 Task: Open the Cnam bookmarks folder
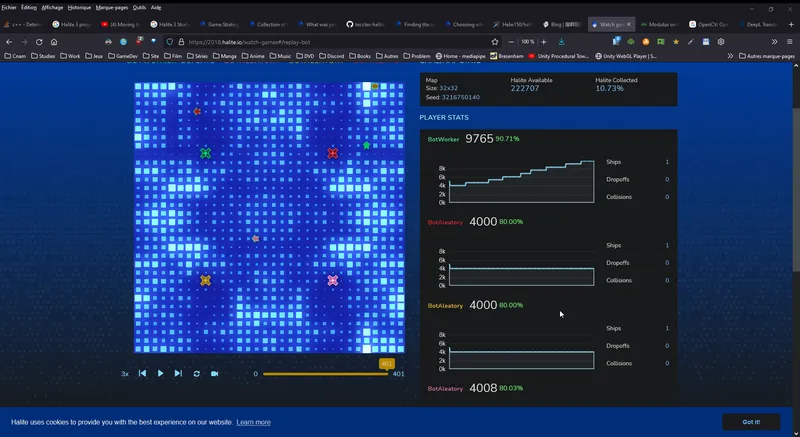tap(15, 56)
